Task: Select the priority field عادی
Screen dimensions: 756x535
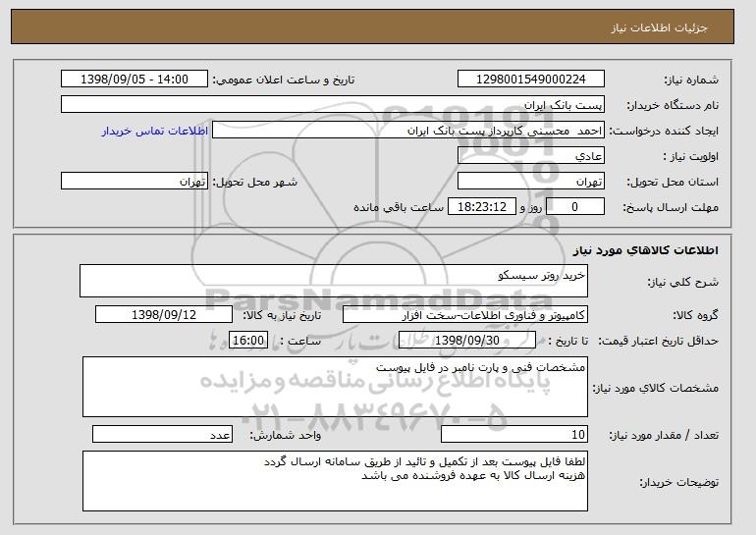Action: pyautogui.click(x=531, y=156)
